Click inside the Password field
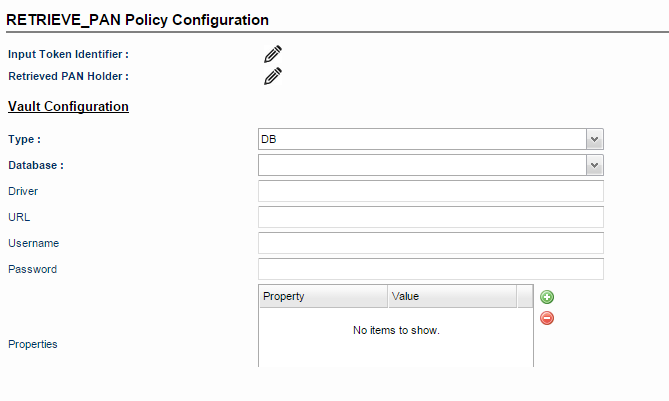The image size is (669, 401). click(430, 269)
